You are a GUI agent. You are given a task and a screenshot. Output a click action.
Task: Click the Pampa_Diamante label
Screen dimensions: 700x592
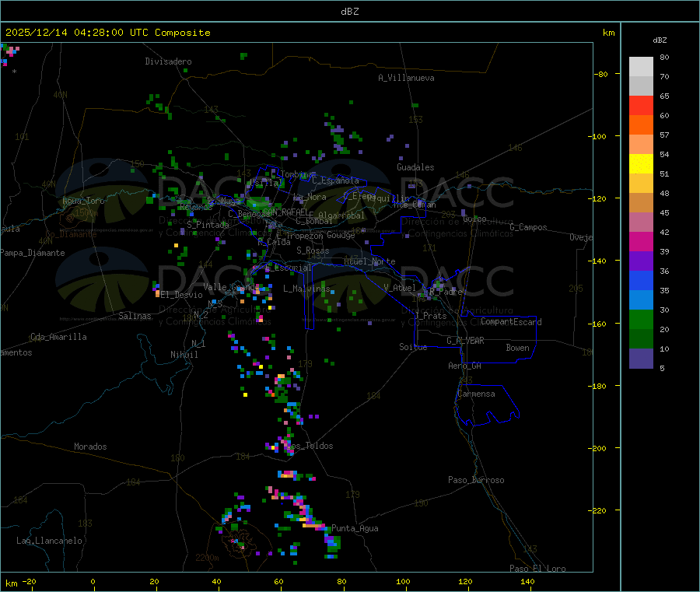pyautogui.click(x=33, y=253)
